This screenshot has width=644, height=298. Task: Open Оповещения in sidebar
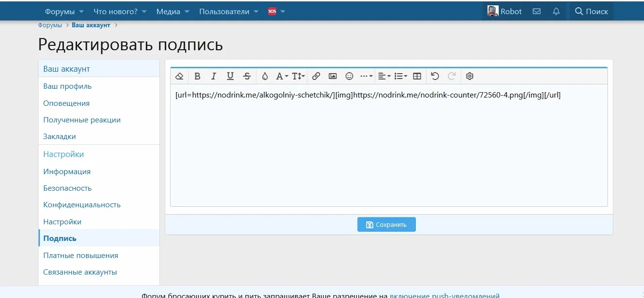click(66, 103)
